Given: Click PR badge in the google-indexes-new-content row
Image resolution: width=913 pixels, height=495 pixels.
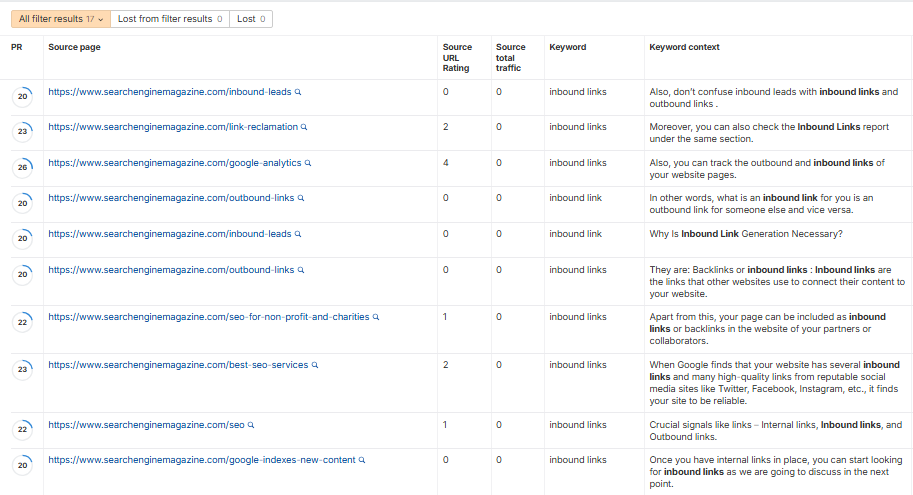Looking at the screenshot, I should [x=22, y=465].
